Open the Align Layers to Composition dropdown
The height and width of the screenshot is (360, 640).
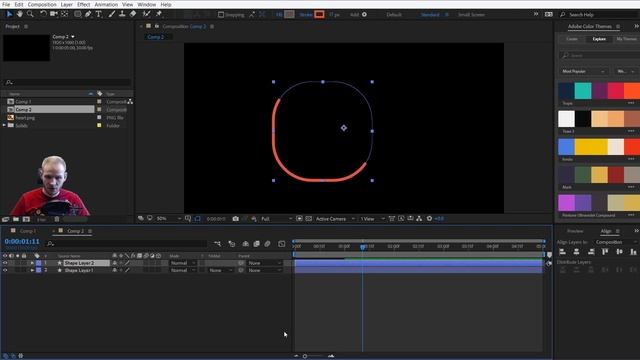616,242
